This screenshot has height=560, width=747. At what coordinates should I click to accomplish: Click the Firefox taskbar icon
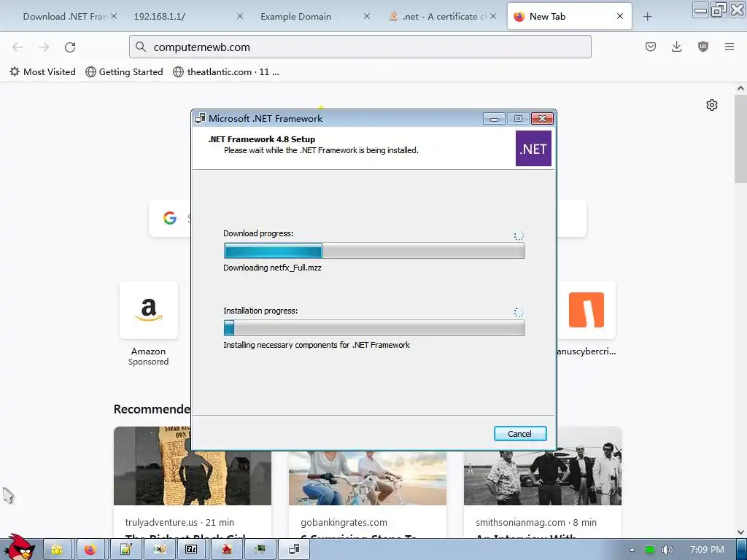click(90, 550)
